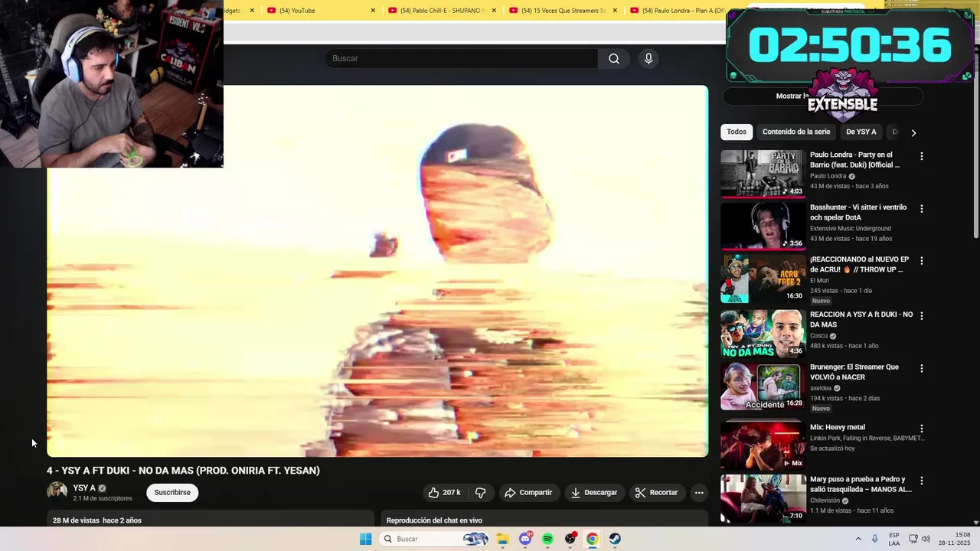Screen dimensions: 980x551
Task: Subscribe with Suscribirse button
Action: (172, 493)
